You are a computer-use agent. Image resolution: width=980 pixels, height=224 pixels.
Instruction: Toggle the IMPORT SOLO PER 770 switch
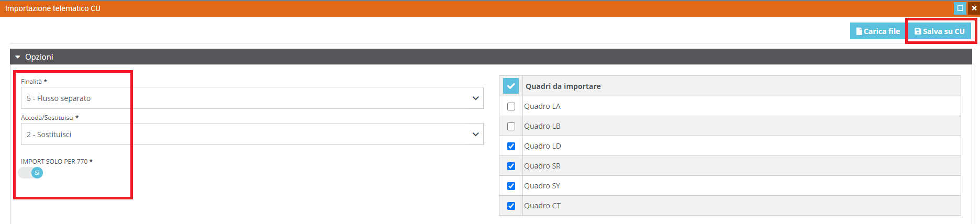[31, 173]
